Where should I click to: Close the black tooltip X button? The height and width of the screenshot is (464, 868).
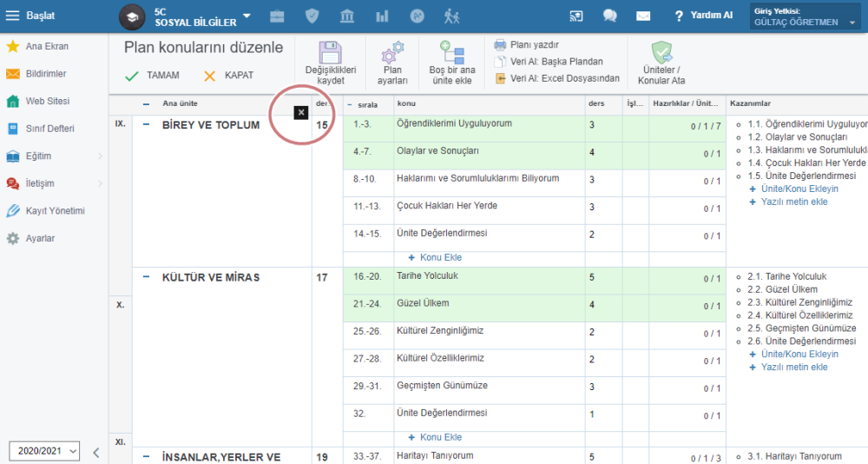[300, 112]
